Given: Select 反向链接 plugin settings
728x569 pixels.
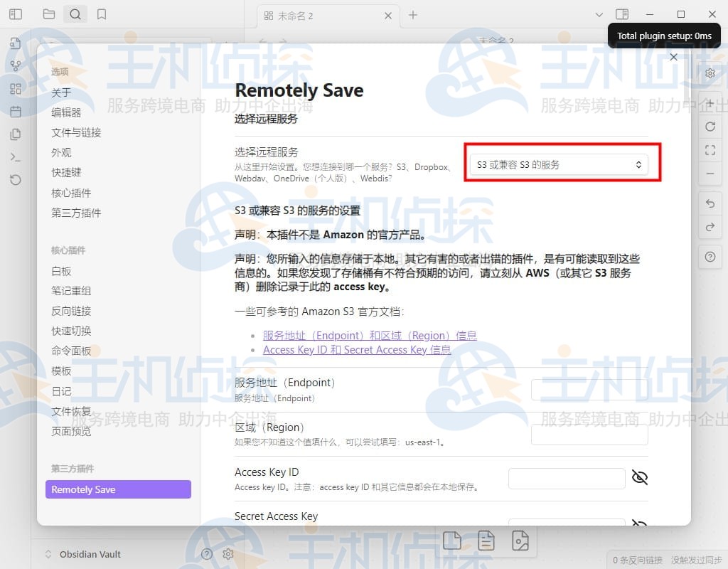Looking at the screenshot, I should pyautogui.click(x=71, y=311).
